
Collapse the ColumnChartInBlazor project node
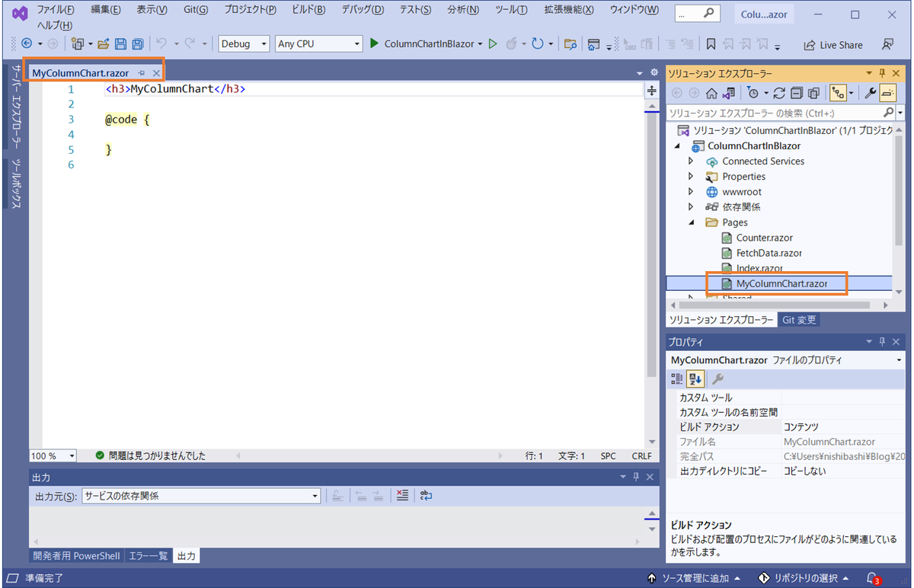point(677,146)
